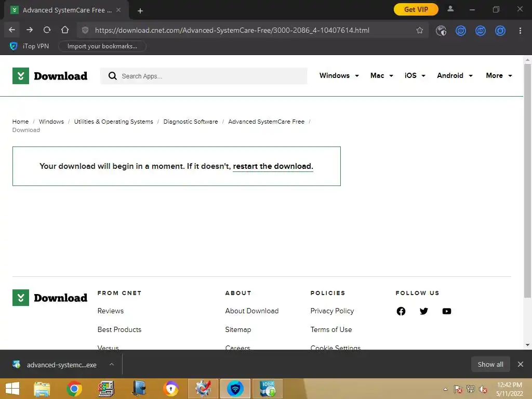Launch Google Chrome from the taskbar

pyautogui.click(x=74, y=389)
